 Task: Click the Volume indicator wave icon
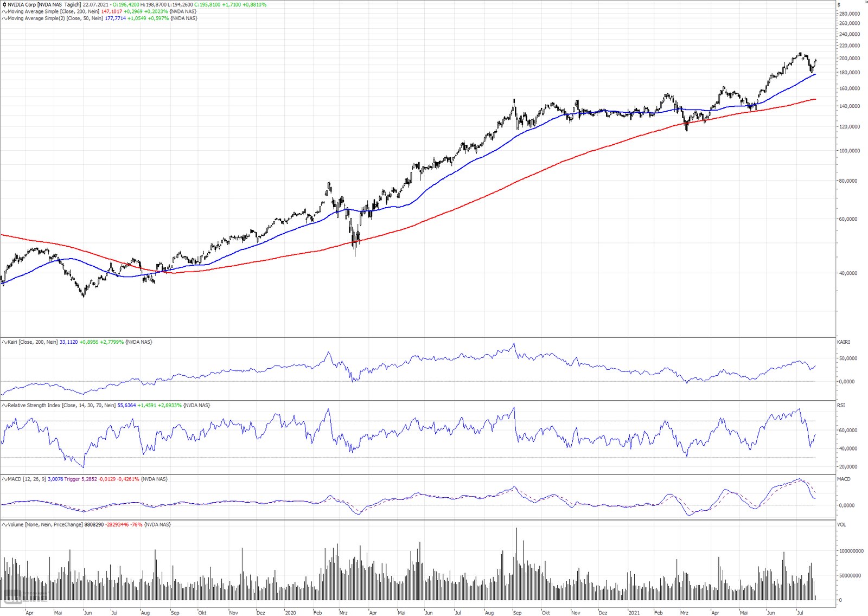click(4, 525)
